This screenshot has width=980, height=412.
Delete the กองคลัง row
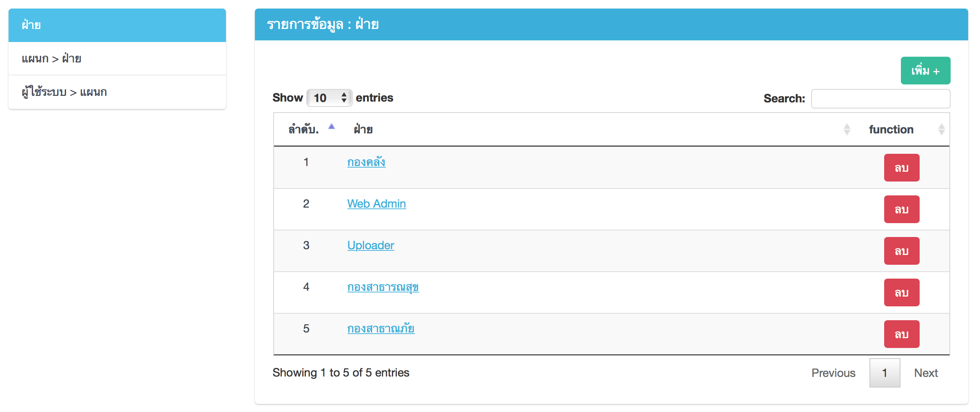click(901, 168)
